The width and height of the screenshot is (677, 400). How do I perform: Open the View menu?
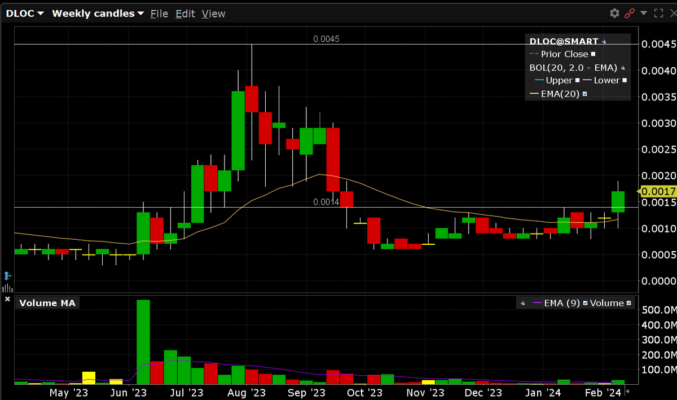click(x=214, y=14)
